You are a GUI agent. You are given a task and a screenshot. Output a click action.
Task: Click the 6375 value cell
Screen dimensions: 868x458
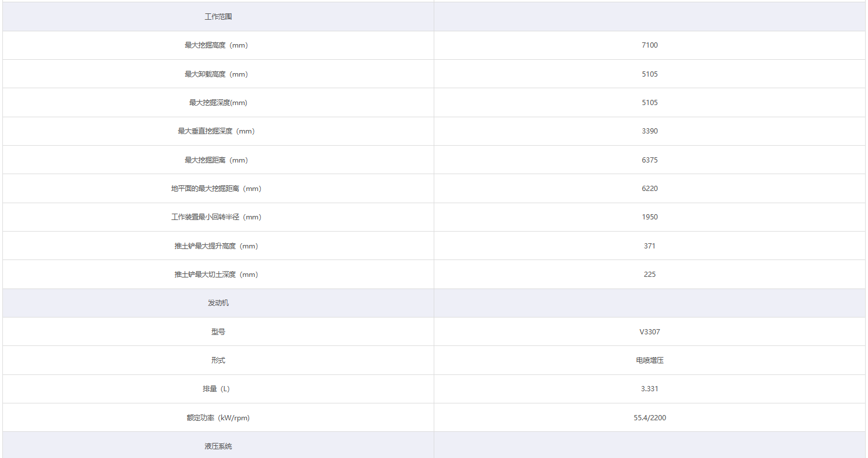point(650,160)
